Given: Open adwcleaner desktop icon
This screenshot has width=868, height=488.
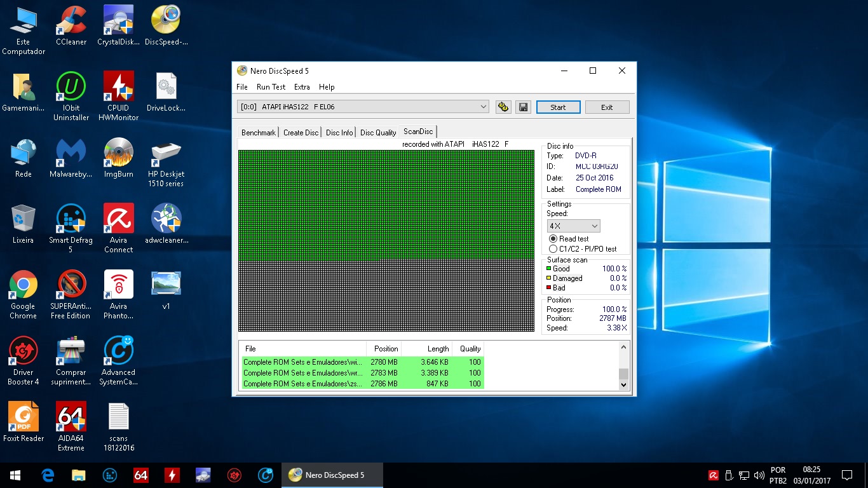Looking at the screenshot, I should tap(166, 224).
